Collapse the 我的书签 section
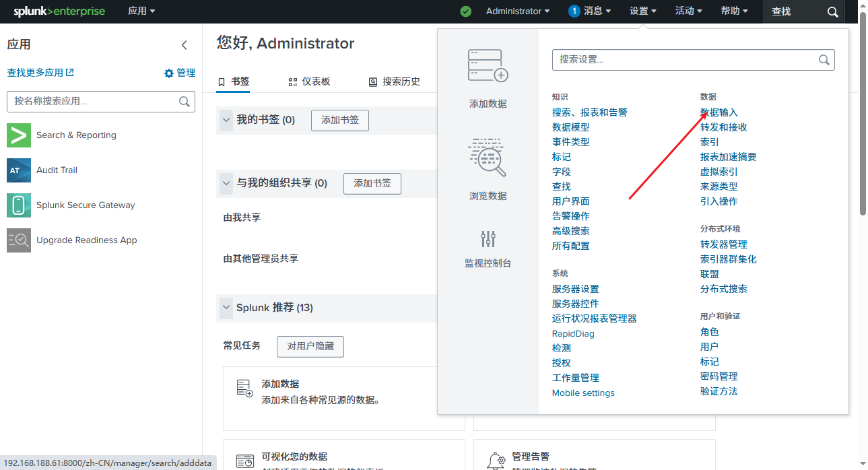This screenshot has height=470, width=868. point(226,121)
